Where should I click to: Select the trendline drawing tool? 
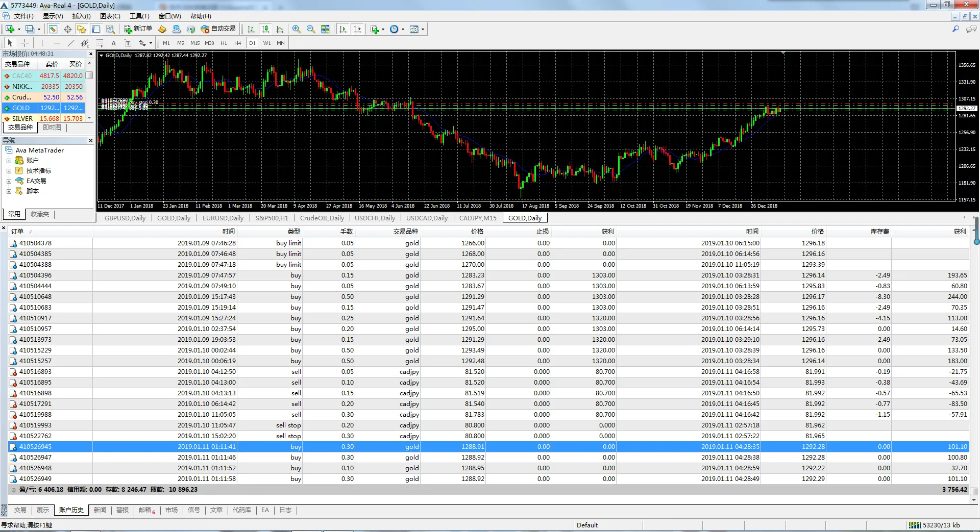click(x=70, y=43)
